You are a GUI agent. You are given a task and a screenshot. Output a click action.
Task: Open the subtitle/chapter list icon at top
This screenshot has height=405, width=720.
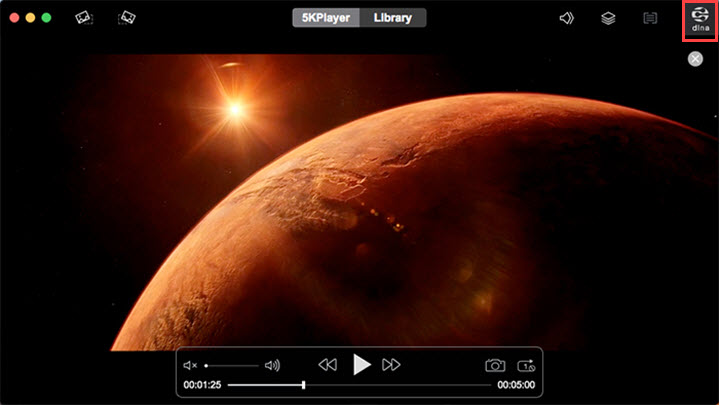tap(650, 18)
